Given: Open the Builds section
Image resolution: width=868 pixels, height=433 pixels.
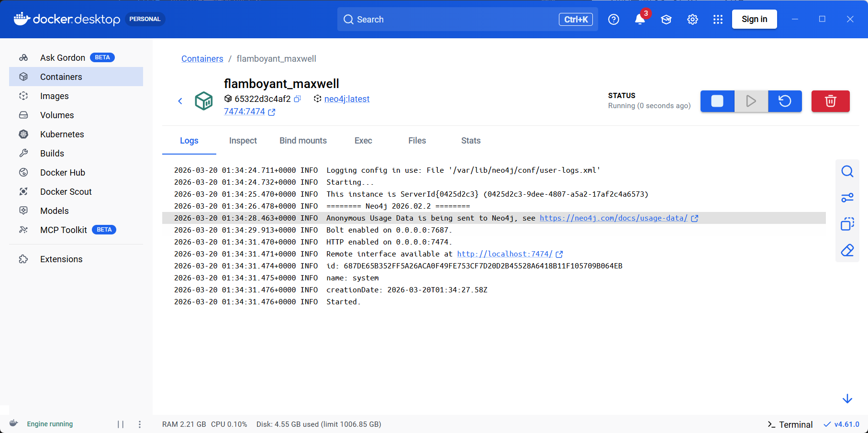Looking at the screenshot, I should [76, 153].
